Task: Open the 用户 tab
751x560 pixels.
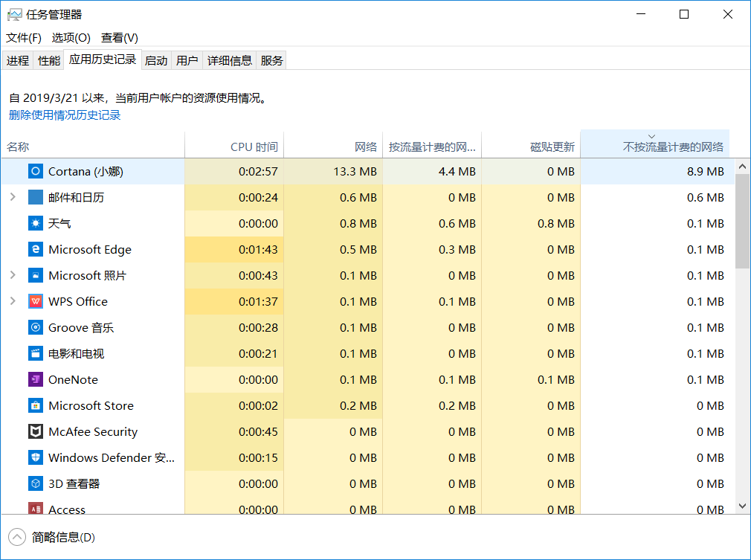Action: point(187,60)
